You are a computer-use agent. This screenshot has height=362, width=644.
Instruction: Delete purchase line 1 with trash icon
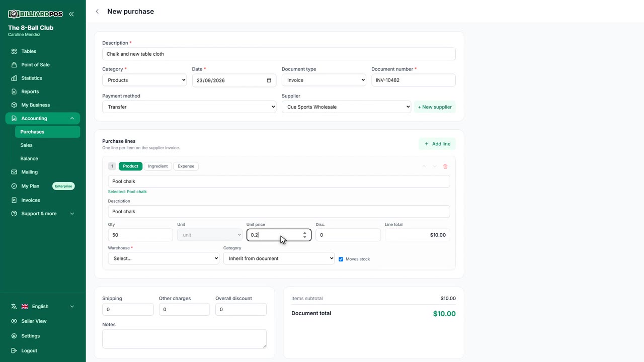pos(445,166)
